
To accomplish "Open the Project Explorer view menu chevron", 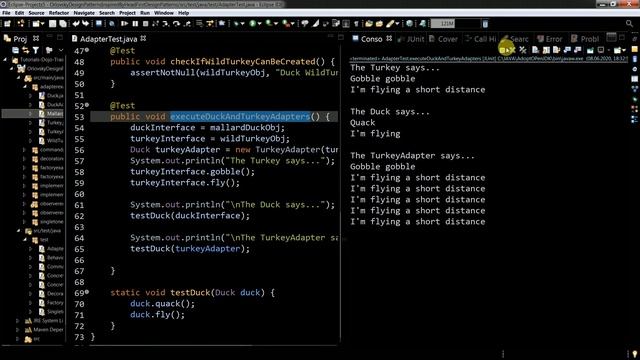I will tap(61, 50).
